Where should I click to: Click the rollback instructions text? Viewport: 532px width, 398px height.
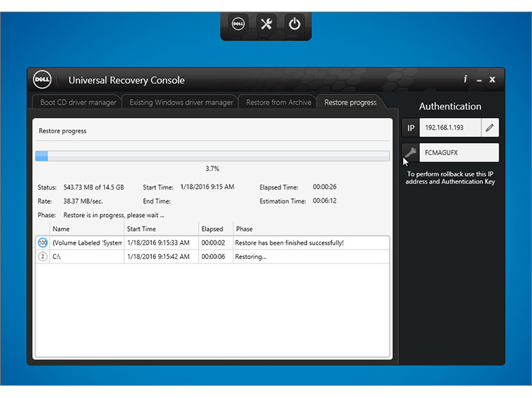pos(450,177)
